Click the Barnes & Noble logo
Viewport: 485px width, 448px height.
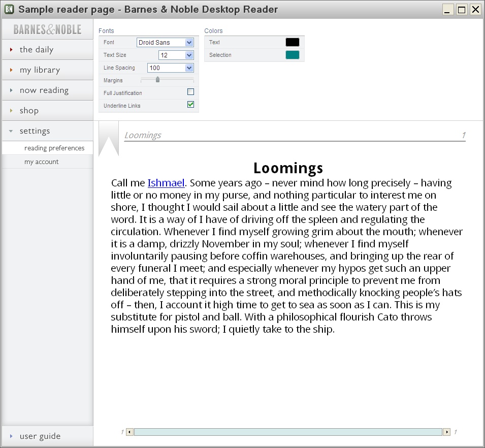click(47, 29)
